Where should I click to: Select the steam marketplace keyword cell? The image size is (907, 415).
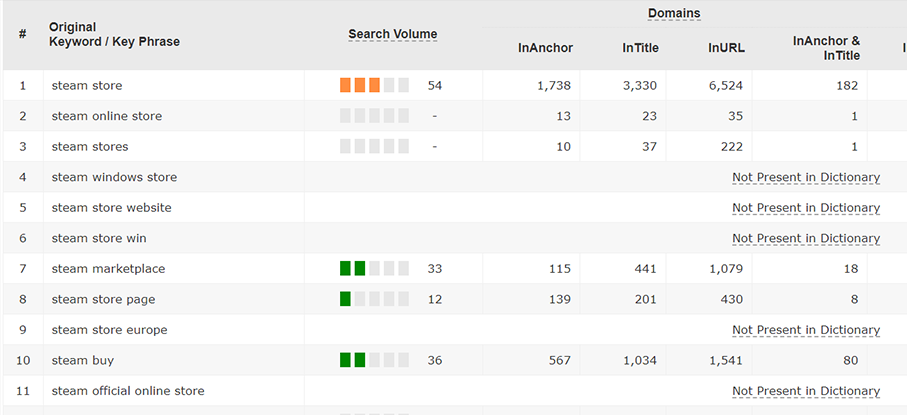pyautogui.click(x=108, y=269)
